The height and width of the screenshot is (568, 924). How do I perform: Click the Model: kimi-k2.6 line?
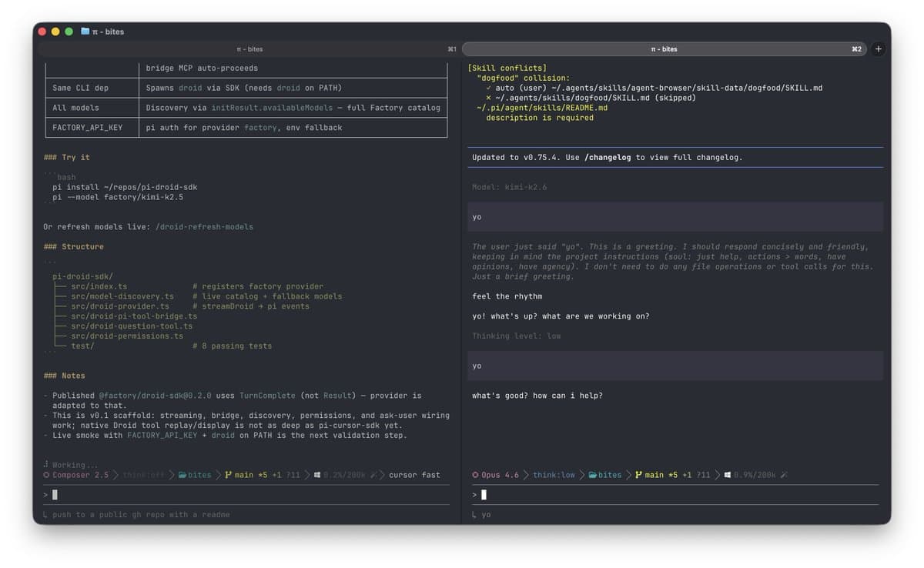coord(509,187)
